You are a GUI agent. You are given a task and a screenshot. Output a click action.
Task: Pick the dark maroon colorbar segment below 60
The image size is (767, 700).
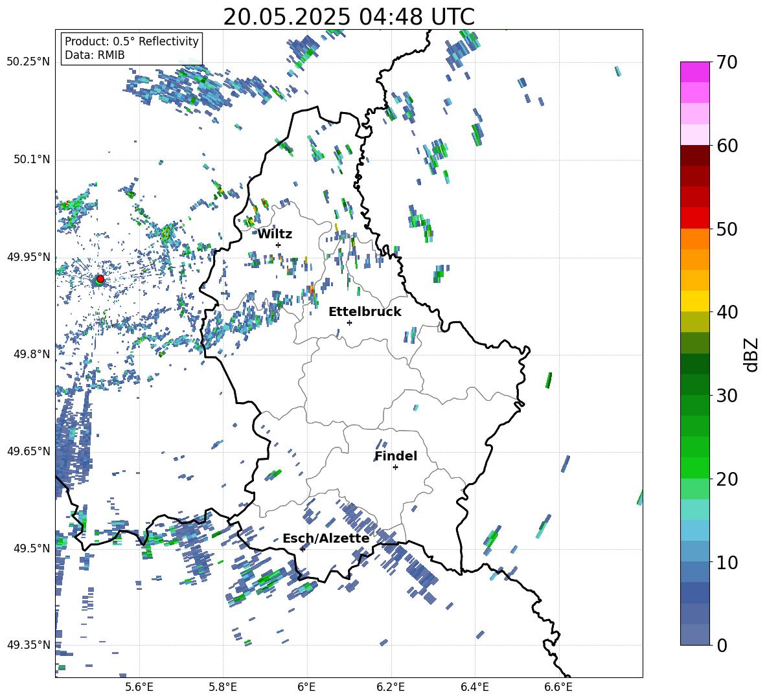click(695, 155)
